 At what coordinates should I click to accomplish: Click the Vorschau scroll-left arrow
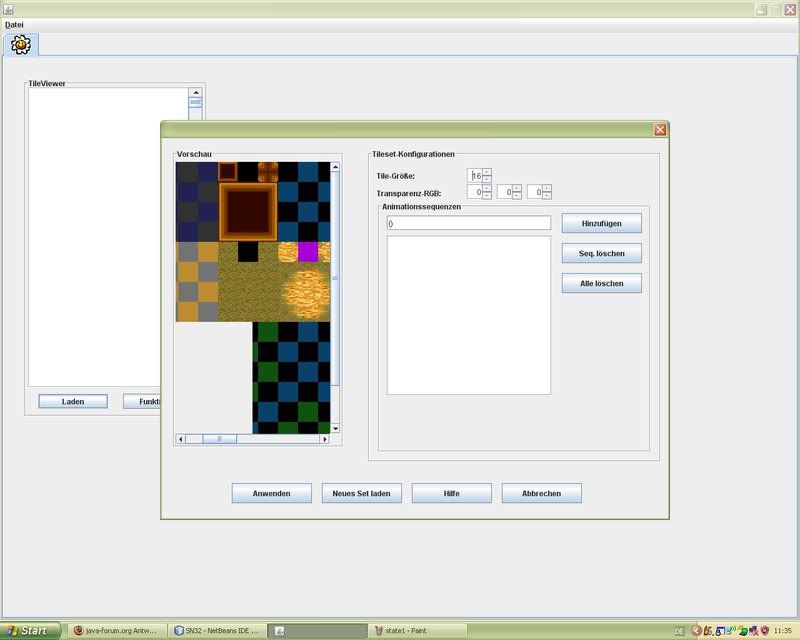click(181, 439)
